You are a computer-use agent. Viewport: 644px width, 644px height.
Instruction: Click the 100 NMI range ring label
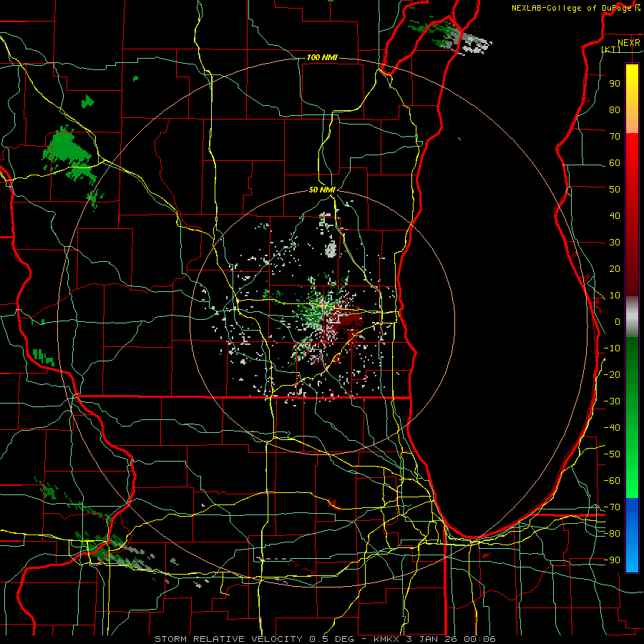tap(322, 57)
